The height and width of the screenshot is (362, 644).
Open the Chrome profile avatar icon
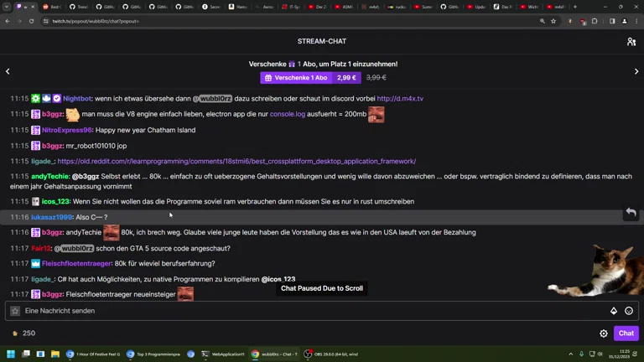coord(624,21)
